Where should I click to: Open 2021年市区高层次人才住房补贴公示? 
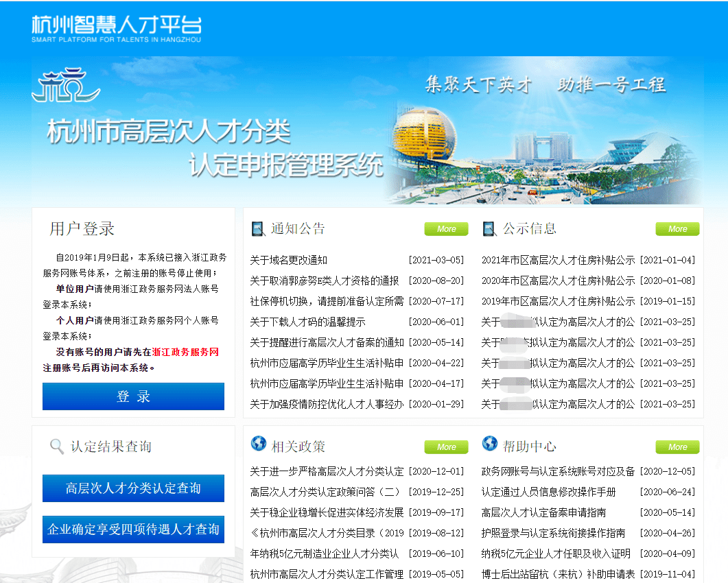(x=558, y=261)
